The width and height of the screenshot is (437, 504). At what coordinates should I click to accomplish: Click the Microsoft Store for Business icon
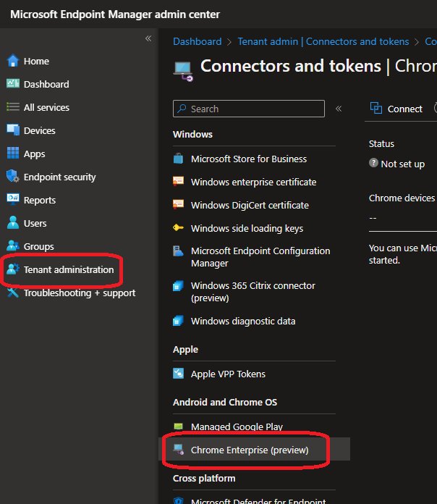179,159
